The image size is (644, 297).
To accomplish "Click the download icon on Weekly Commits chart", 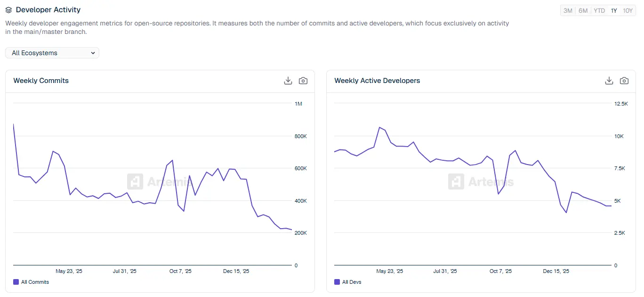I will click(288, 81).
